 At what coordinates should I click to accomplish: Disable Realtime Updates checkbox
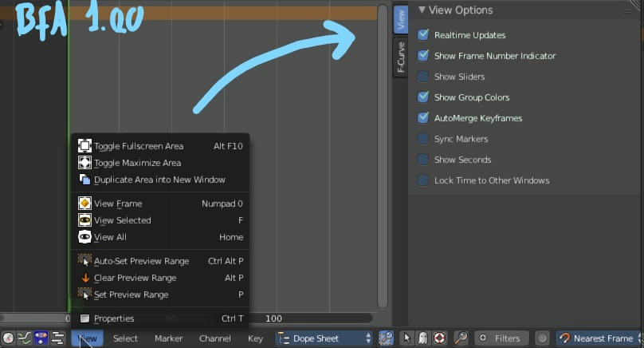pos(423,34)
